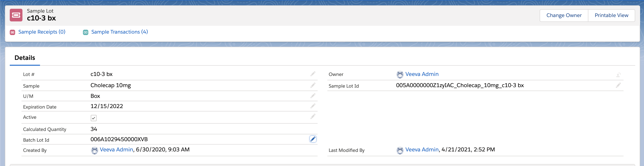This screenshot has height=166, width=644.
Task: Click pencil icon to edit Sample
Action: tap(313, 85)
